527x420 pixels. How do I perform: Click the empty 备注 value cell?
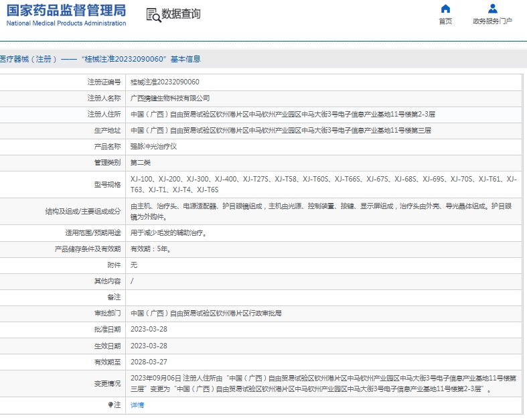[x=324, y=297]
